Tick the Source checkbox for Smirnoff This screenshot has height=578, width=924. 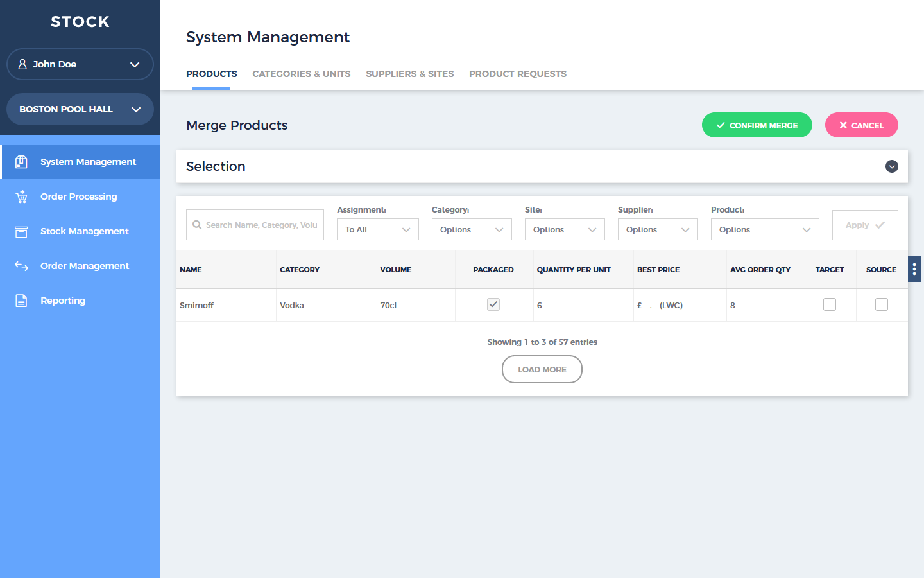click(x=881, y=304)
